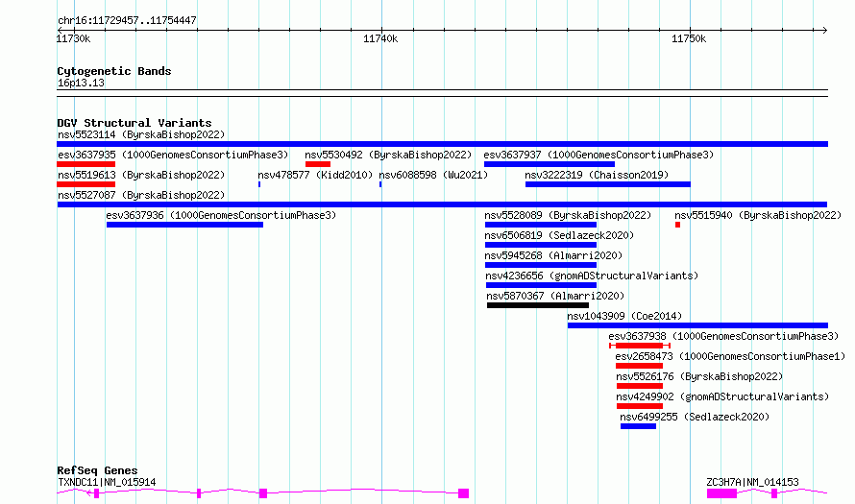Click the large ZC3H7A exon block

coord(722,493)
